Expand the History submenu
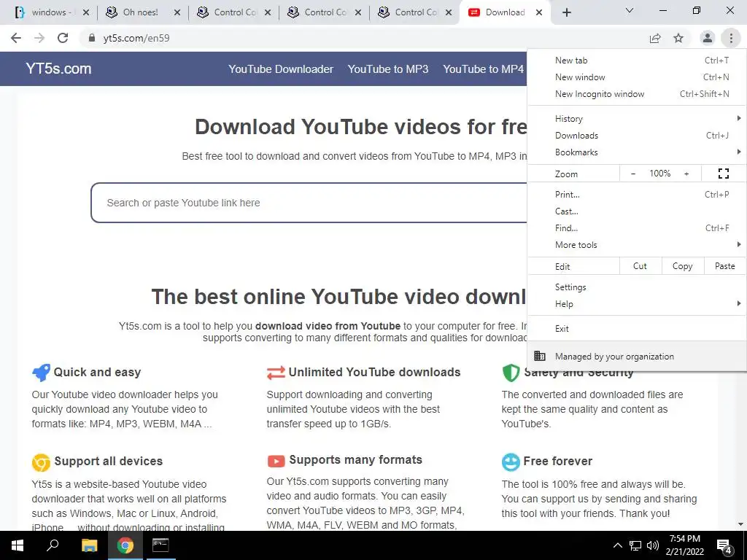Screen dimensions: 747x560 tap(636, 119)
